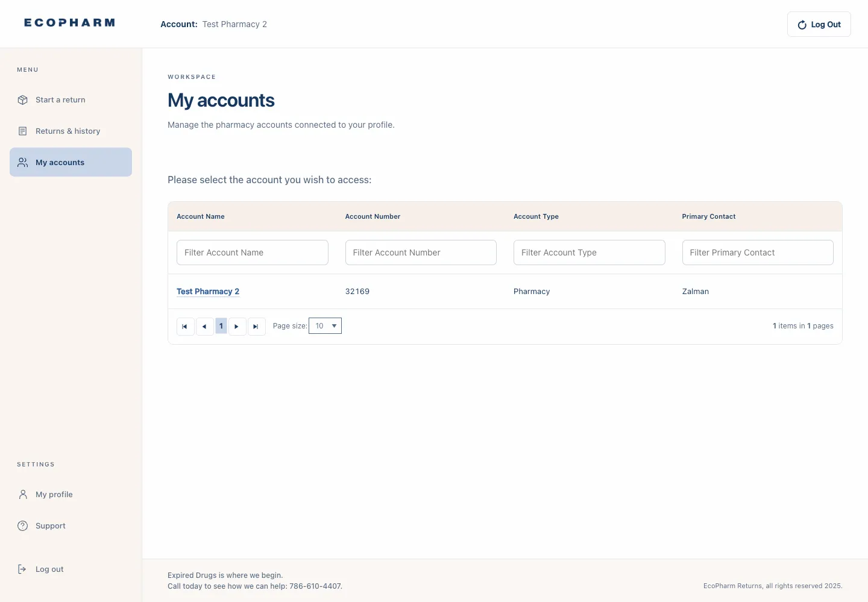Select page number 1 in pager
This screenshot has height=602, width=868.
pos(221,326)
